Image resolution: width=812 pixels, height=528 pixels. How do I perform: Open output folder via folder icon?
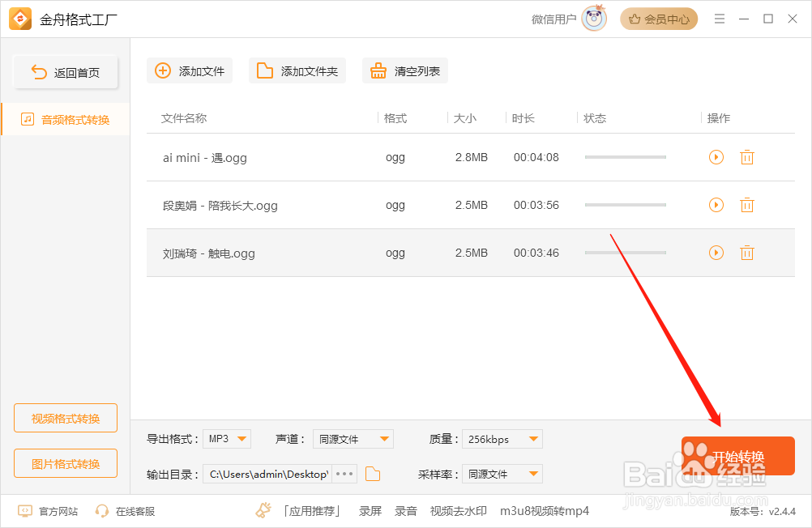(x=372, y=474)
